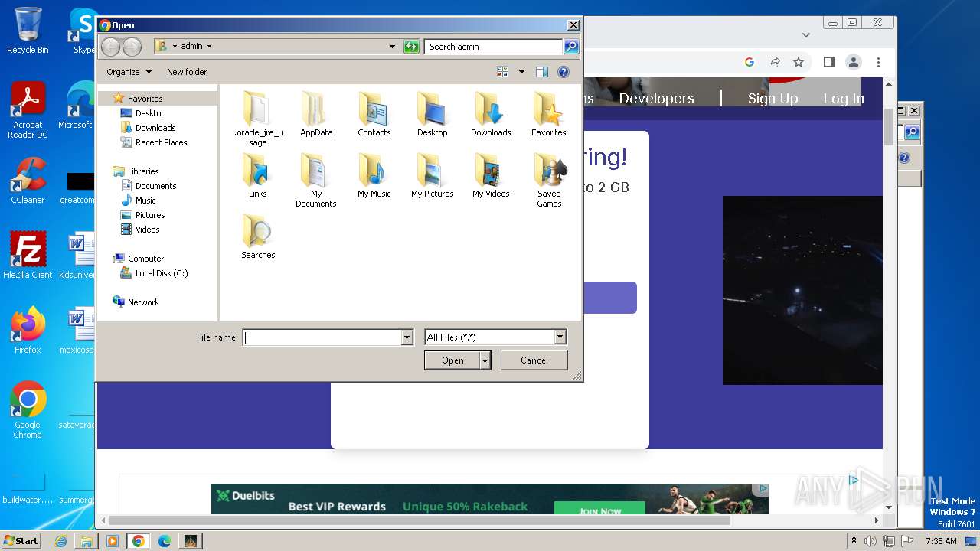The image size is (980, 551).
Task: Open the Saved Games folder
Action: tap(549, 181)
